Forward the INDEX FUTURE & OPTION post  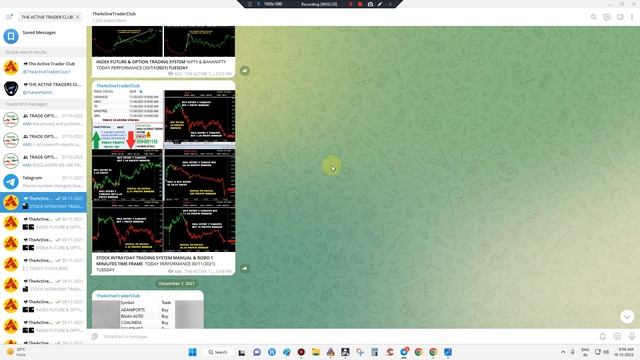pyautogui.click(x=244, y=71)
